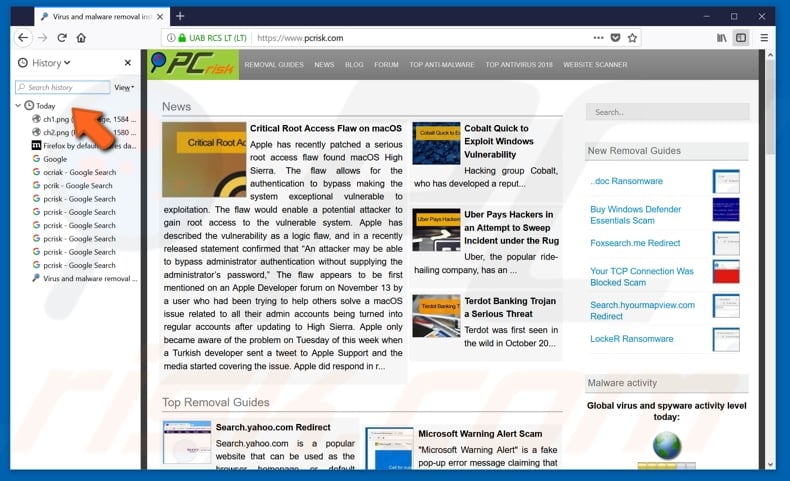Open Virus and malware removal history entry
Screen dimensions: 790x481
pyautogui.click(x=84, y=278)
